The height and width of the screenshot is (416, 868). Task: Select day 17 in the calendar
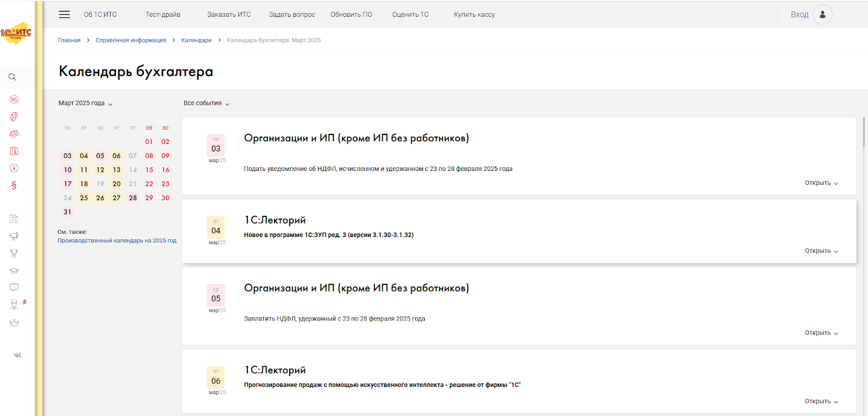pos(67,184)
